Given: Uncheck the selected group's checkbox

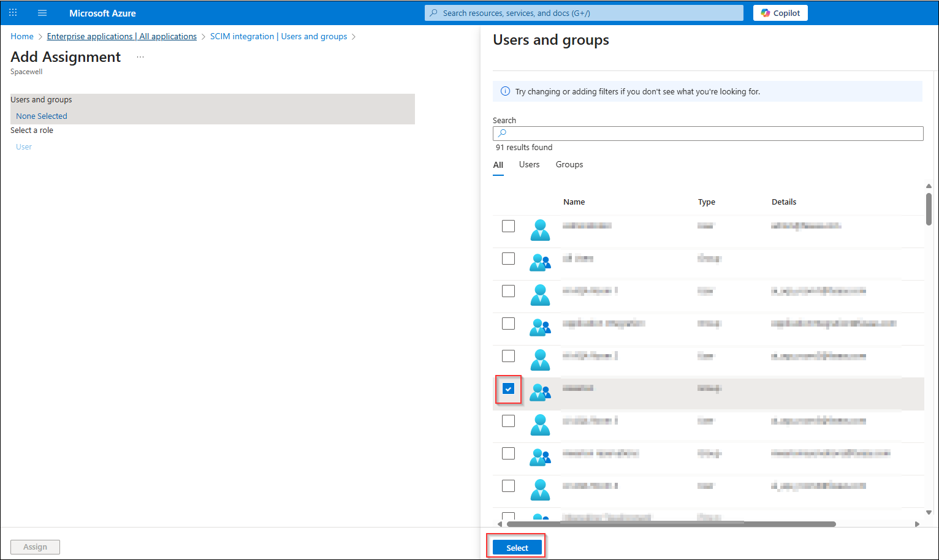Looking at the screenshot, I should click(x=508, y=388).
